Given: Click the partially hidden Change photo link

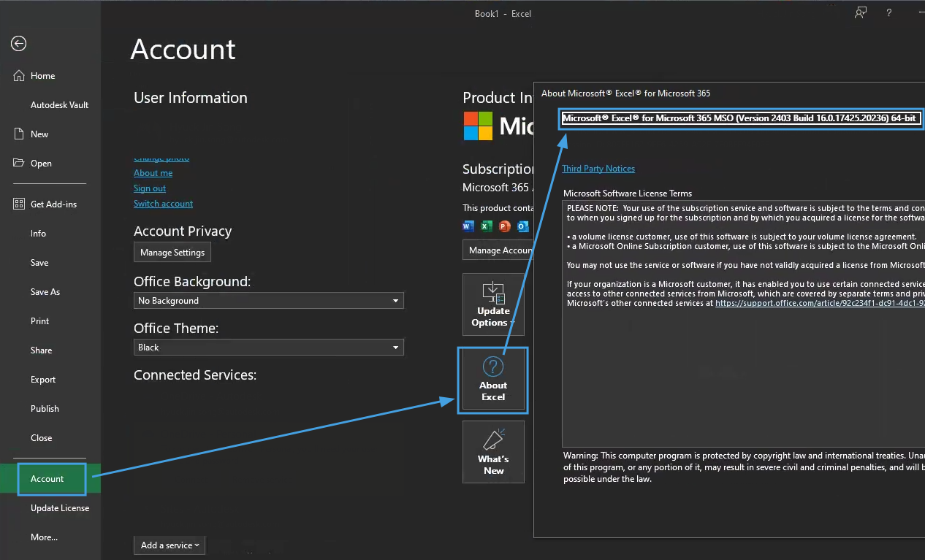Looking at the screenshot, I should click(x=161, y=158).
